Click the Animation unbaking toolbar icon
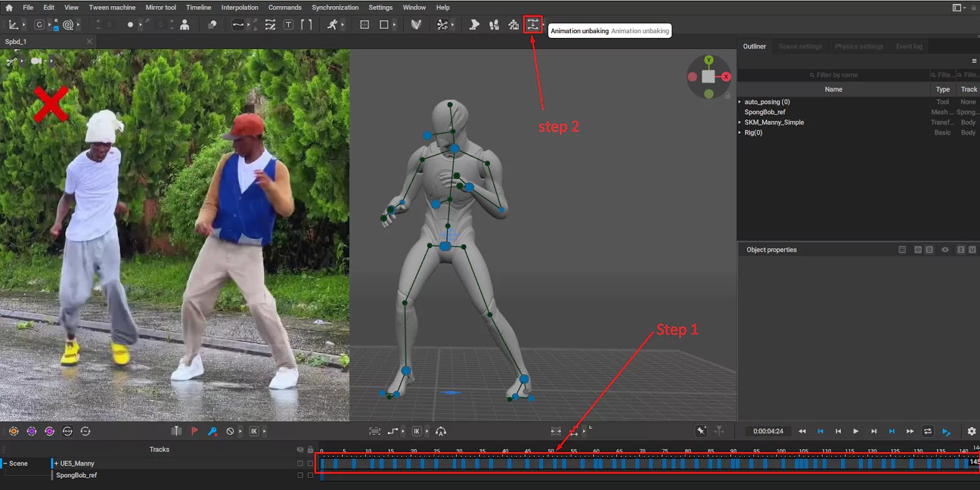 533,24
